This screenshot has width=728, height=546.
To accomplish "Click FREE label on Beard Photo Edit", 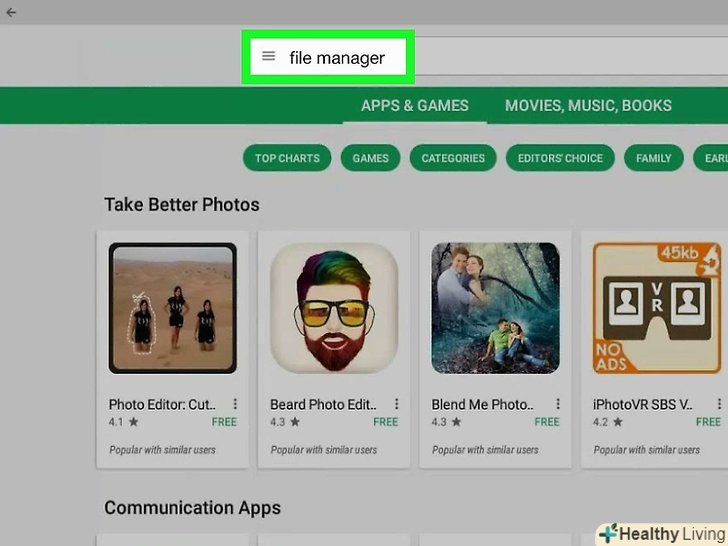I will point(386,422).
